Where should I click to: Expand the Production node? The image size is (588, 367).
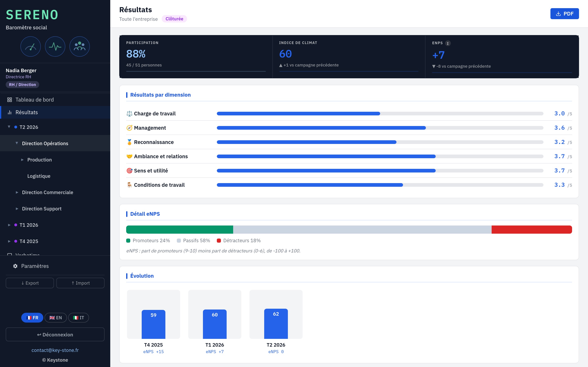(22, 160)
